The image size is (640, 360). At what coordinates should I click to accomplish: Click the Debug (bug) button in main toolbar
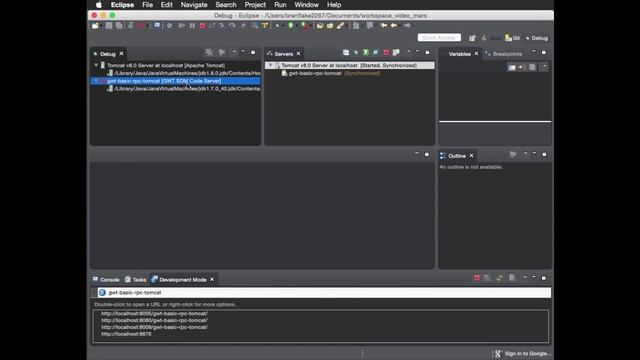click(278, 26)
